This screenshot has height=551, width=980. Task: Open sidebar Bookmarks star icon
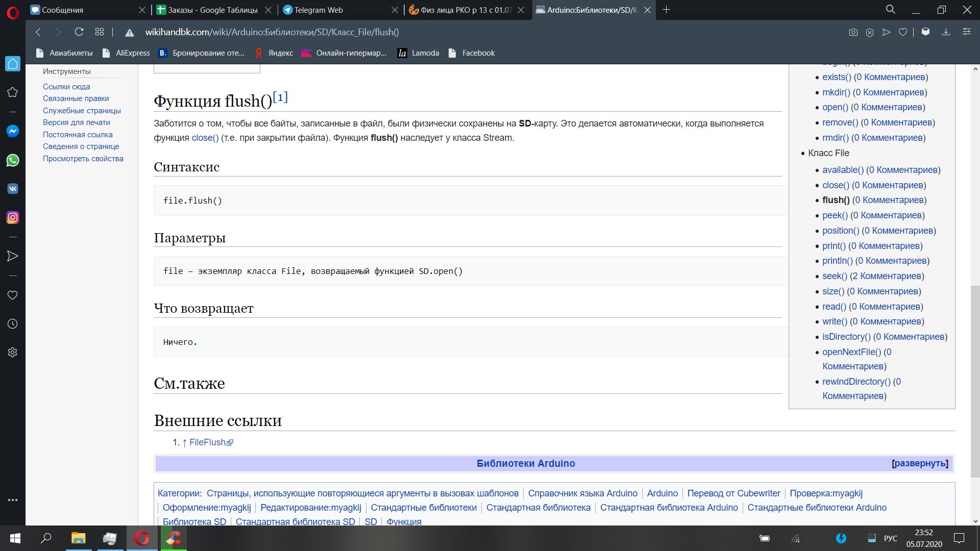pyautogui.click(x=13, y=92)
